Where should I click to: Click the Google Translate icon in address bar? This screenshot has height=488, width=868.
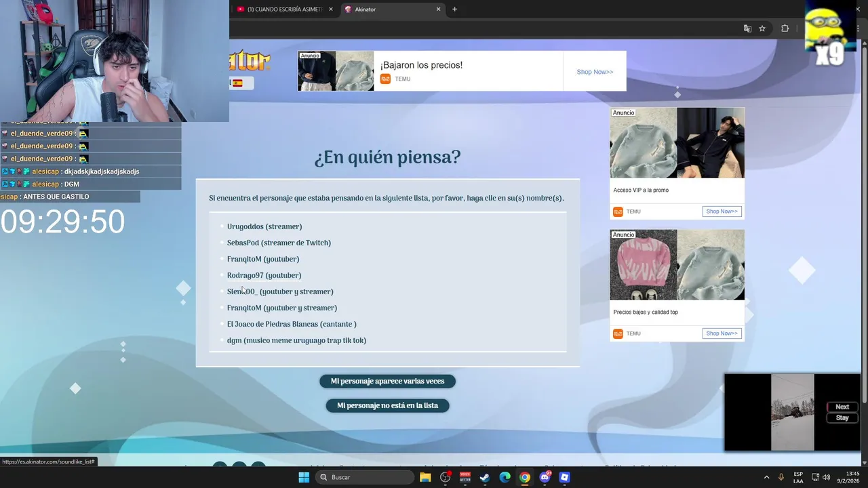click(x=747, y=28)
